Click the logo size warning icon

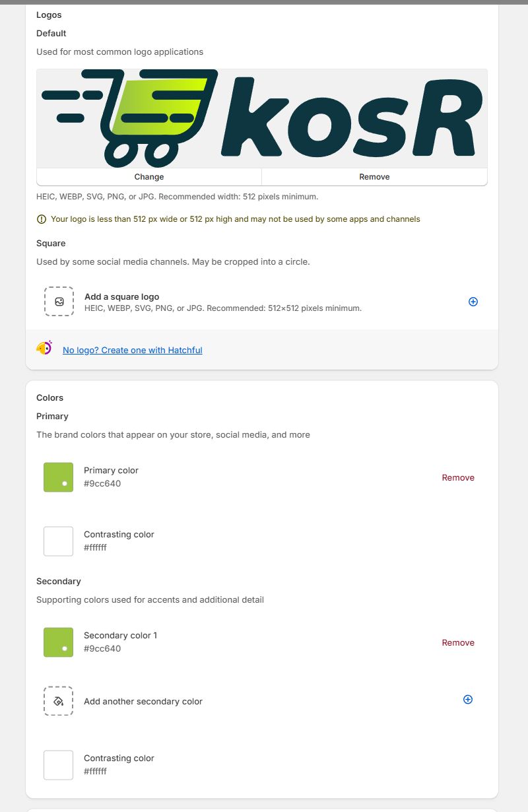click(x=42, y=219)
